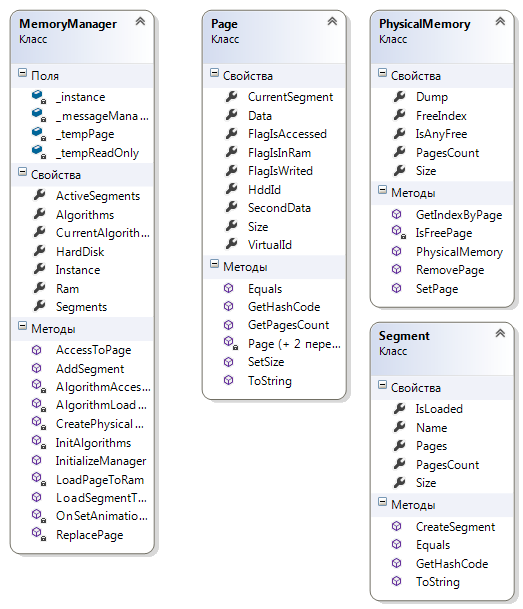Click the HardDisk property wrench icon

39,251
